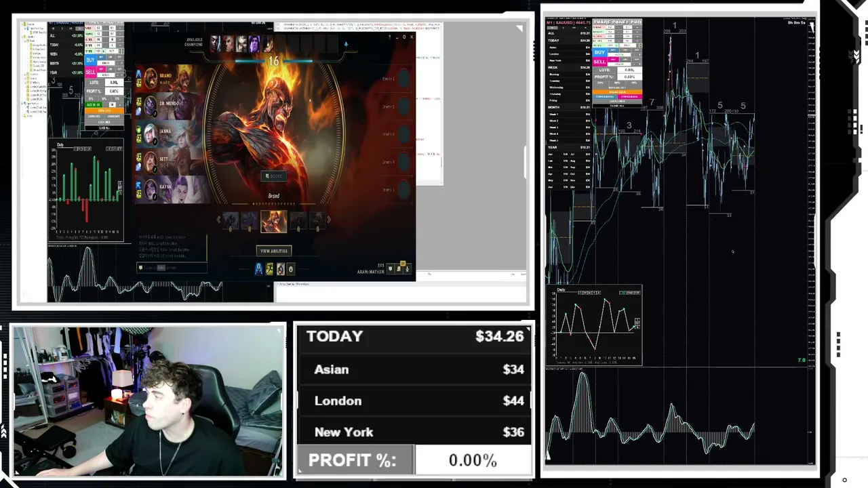Image resolution: width=868 pixels, height=488 pixels.
Task: Click the pink close-sells button in right Trade Panel
Action: (x=629, y=96)
